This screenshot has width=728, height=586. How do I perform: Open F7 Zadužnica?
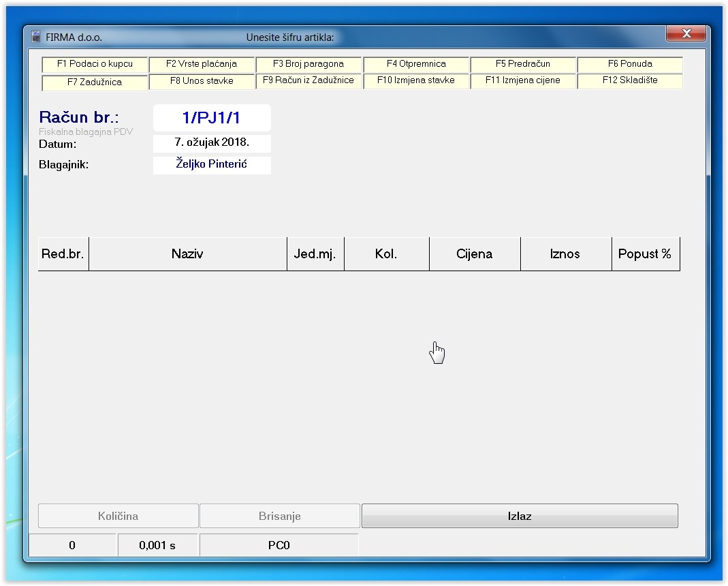click(95, 82)
